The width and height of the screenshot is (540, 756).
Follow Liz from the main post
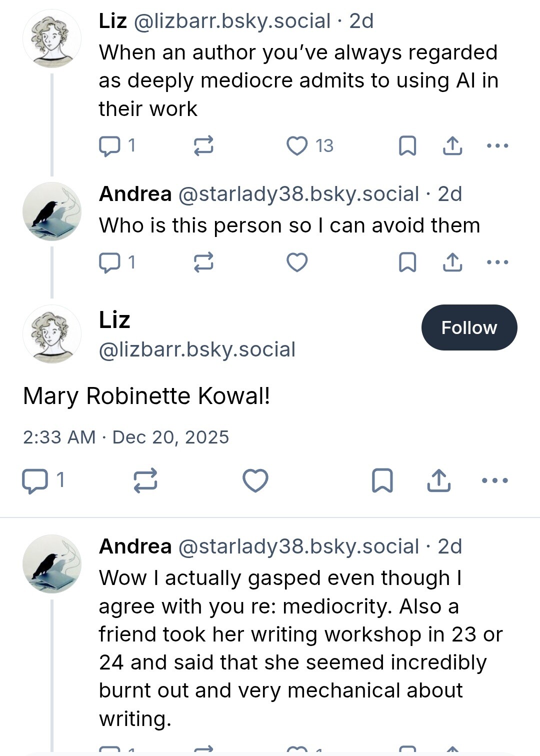click(469, 328)
